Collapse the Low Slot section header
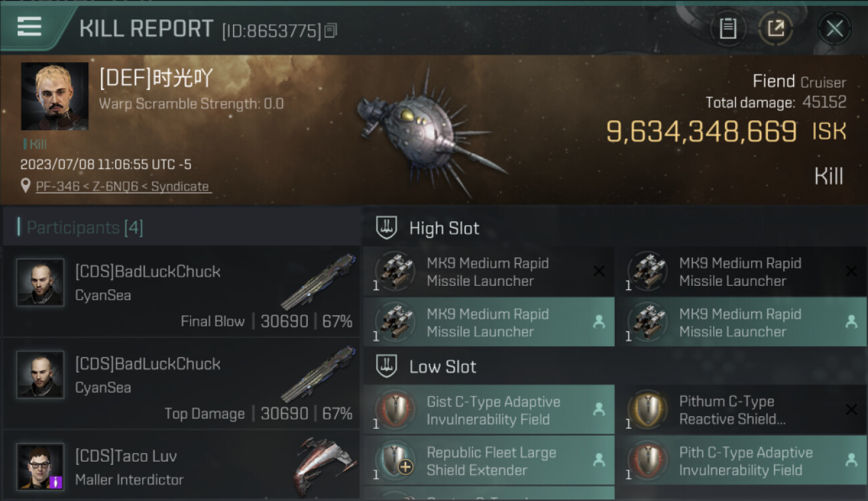The width and height of the screenshot is (868, 501). click(443, 367)
